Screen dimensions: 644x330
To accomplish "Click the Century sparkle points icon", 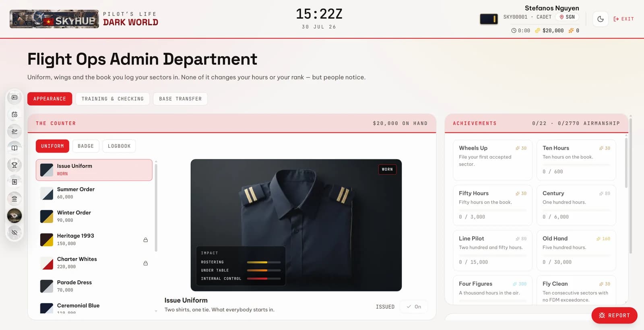I will [601, 194].
